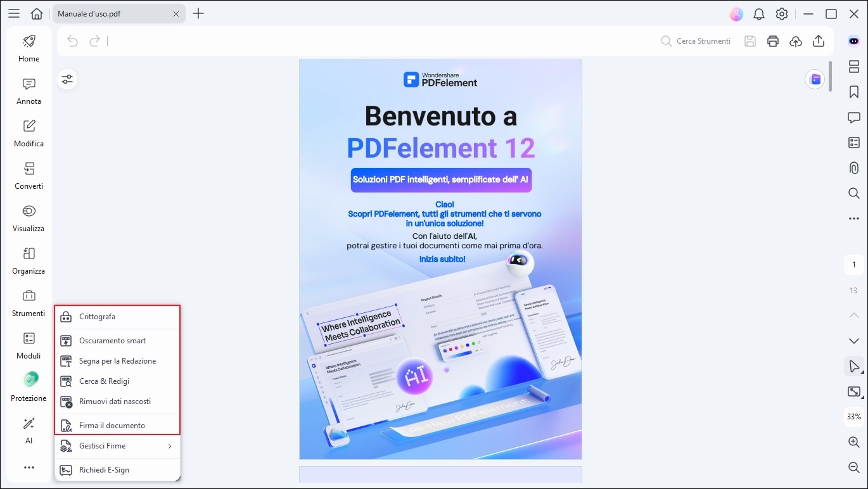Open the search panel on the right
The width and height of the screenshot is (868, 489).
coord(853,193)
